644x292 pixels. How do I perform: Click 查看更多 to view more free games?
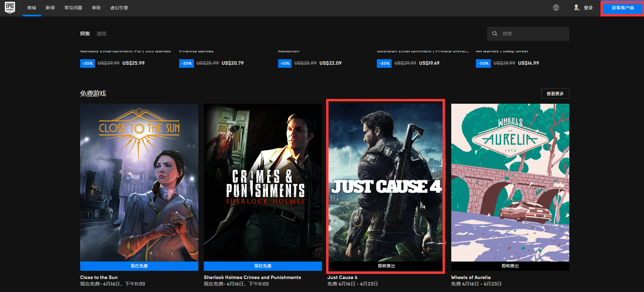pos(555,93)
